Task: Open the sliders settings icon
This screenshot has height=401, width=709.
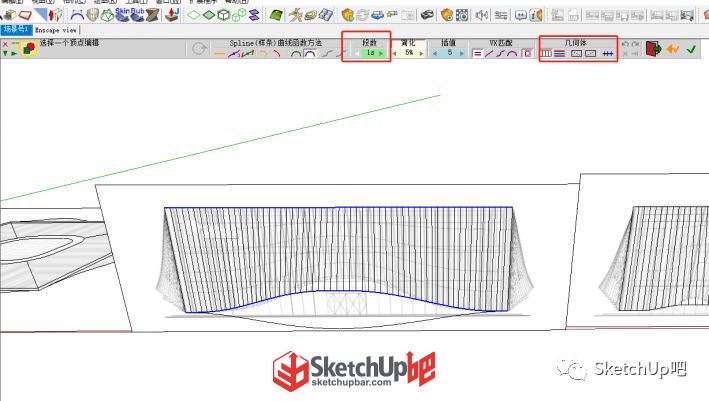Action: pyautogui.click(x=501, y=15)
